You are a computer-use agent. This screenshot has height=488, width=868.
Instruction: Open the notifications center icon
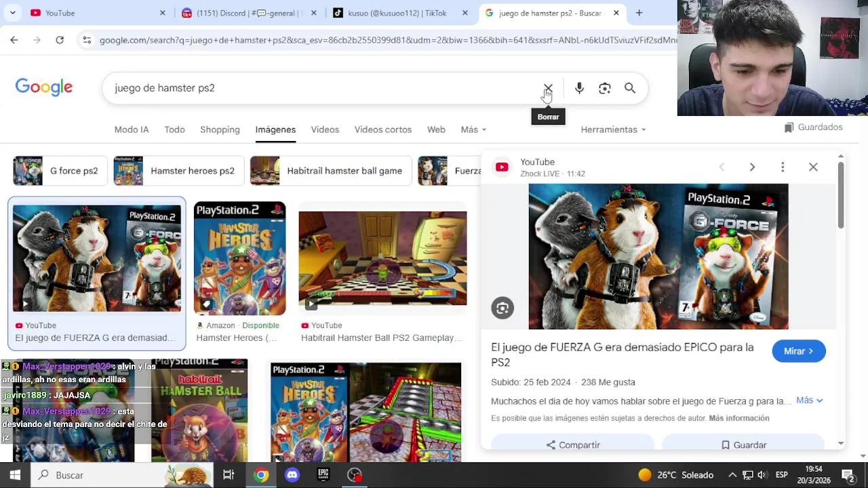coord(848,475)
